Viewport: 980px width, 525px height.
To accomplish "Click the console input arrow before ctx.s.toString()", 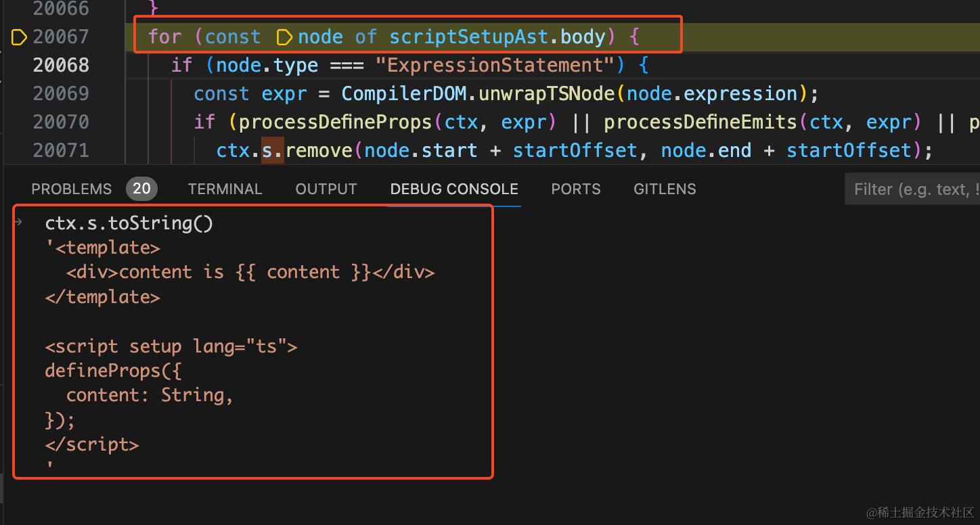I will coord(19,222).
